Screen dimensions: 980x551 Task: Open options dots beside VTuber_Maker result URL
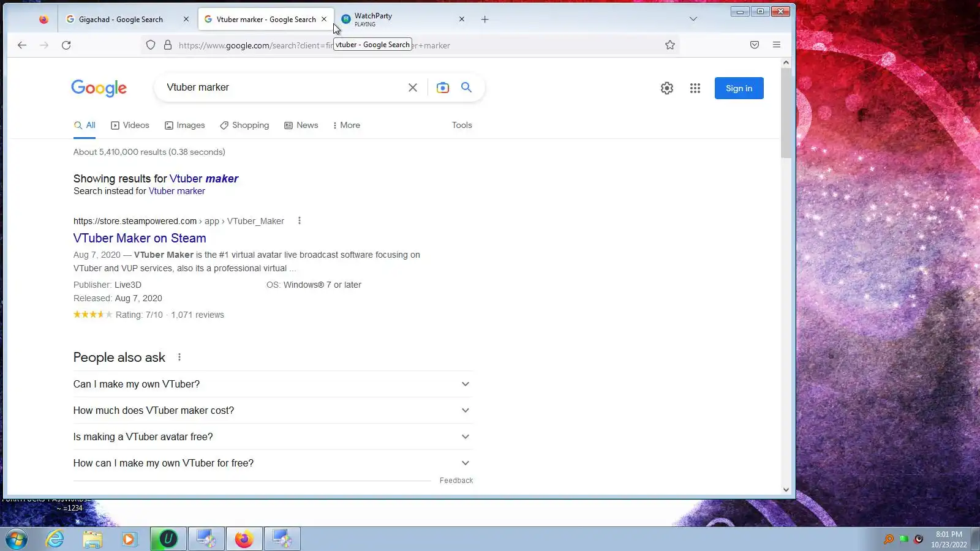(300, 221)
